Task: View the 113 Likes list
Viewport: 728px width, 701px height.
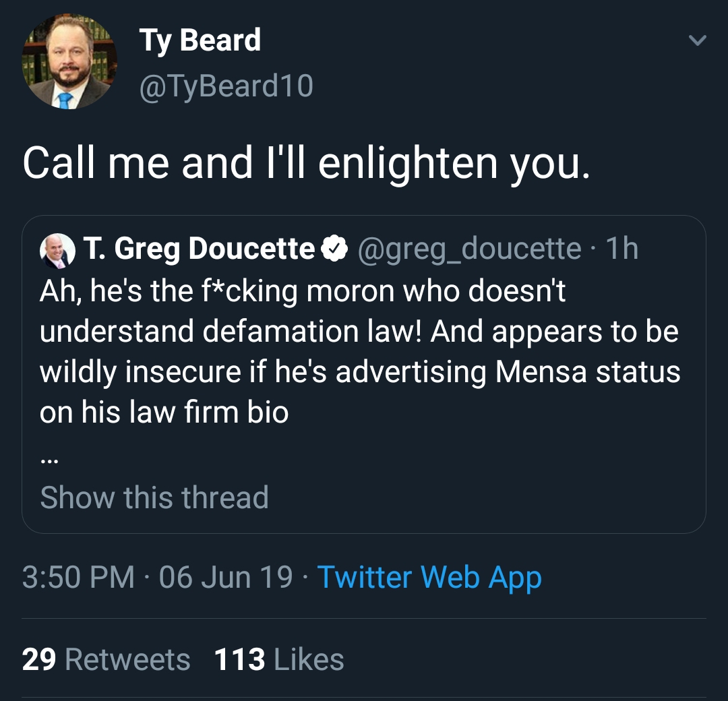Action: click(x=279, y=659)
